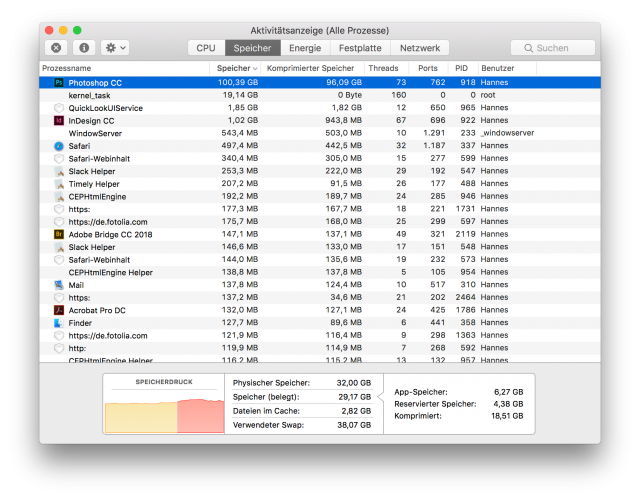
Task: Select the CEPHtmlEngine Helper row with PID 954
Action: [320, 272]
